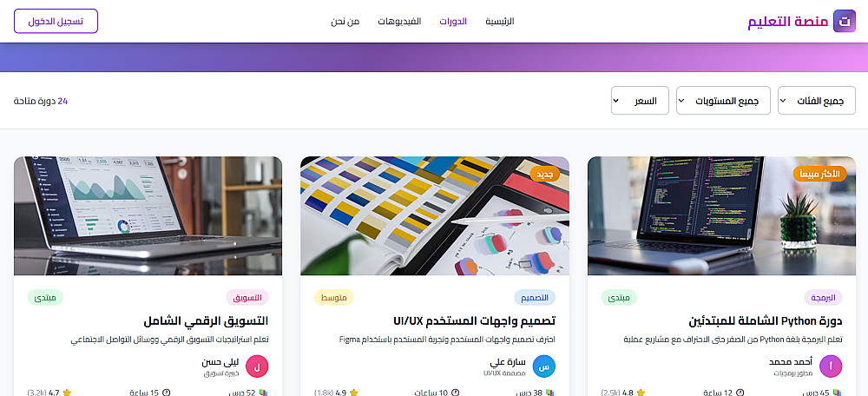Image resolution: width=868 pixels, height=396 pixels.
Task: Select the البرمجة category tag
Action: click(823, 297)
